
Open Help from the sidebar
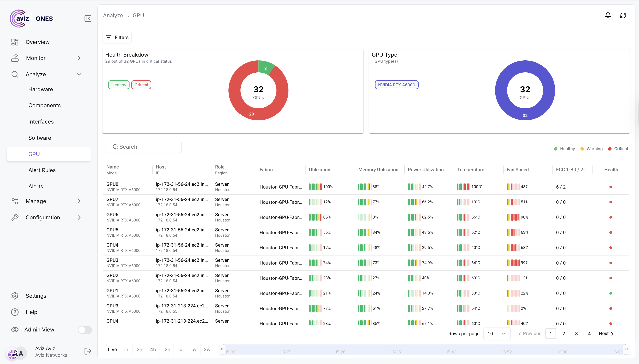point(31,312)
